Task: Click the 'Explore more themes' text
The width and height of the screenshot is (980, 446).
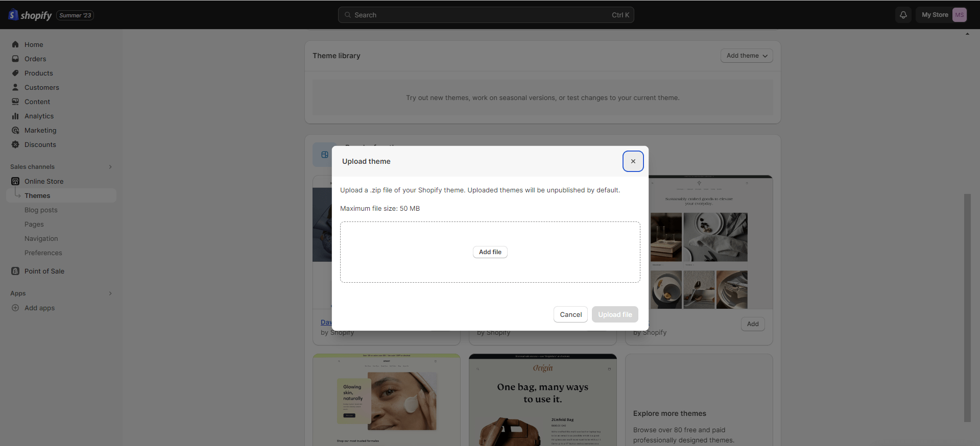Action: 670,413
